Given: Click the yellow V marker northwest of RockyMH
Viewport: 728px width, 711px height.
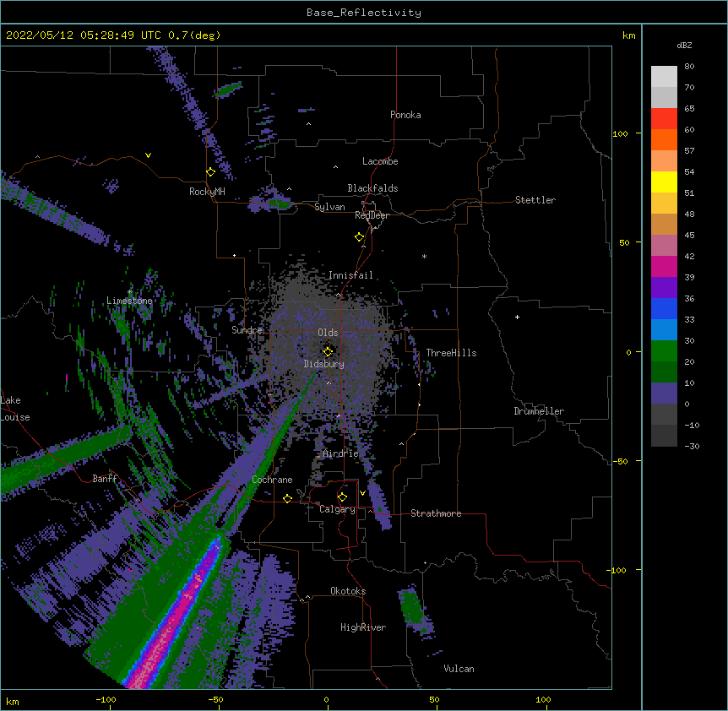Looking at the screenshot, I should point(148,155).
